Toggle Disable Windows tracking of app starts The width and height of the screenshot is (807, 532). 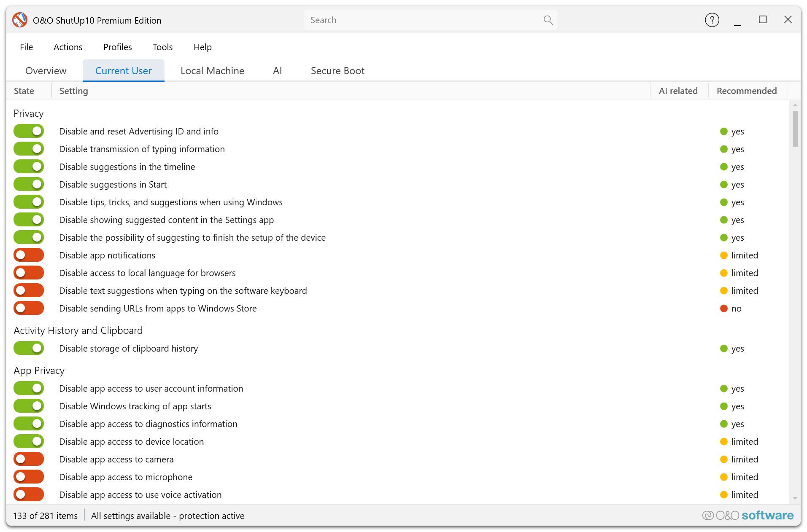click(x=29, y=406)
